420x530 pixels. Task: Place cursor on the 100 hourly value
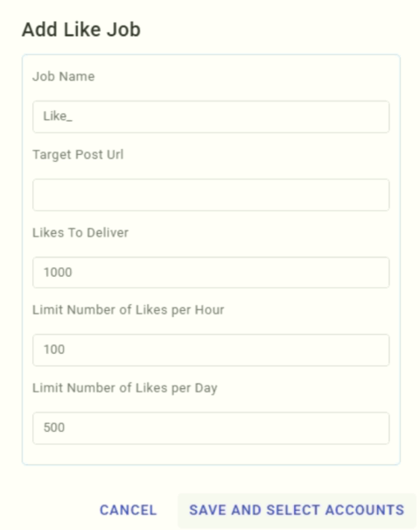click(x=54, y=350)
